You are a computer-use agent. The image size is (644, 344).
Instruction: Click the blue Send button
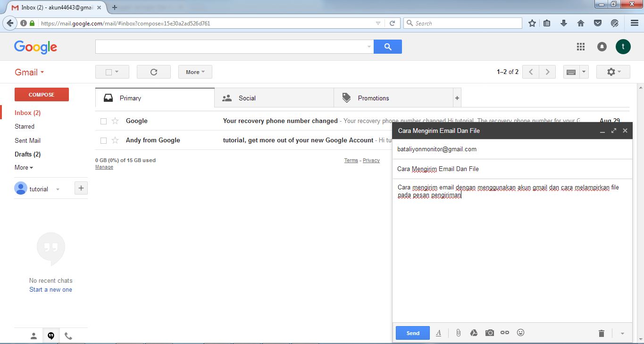(x=412, y=333)
